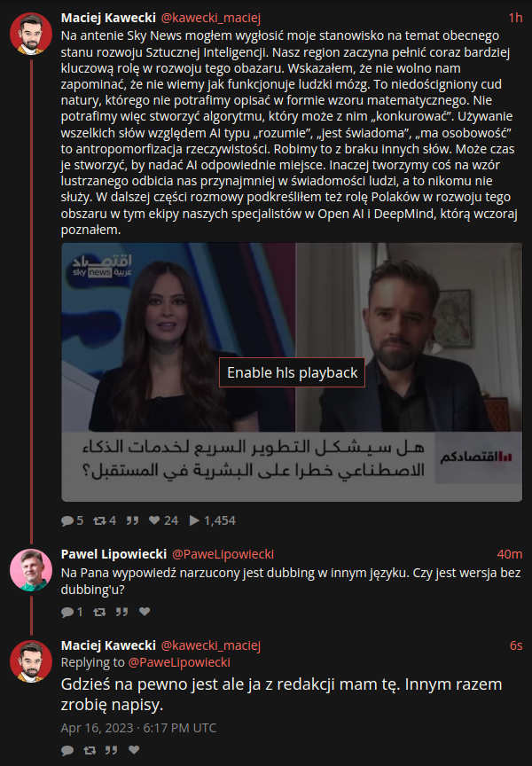This screenshot has height=766, width=532.
Task: Open Pawel Lipowiecki's profile avatar
Action: pos(31,570)
